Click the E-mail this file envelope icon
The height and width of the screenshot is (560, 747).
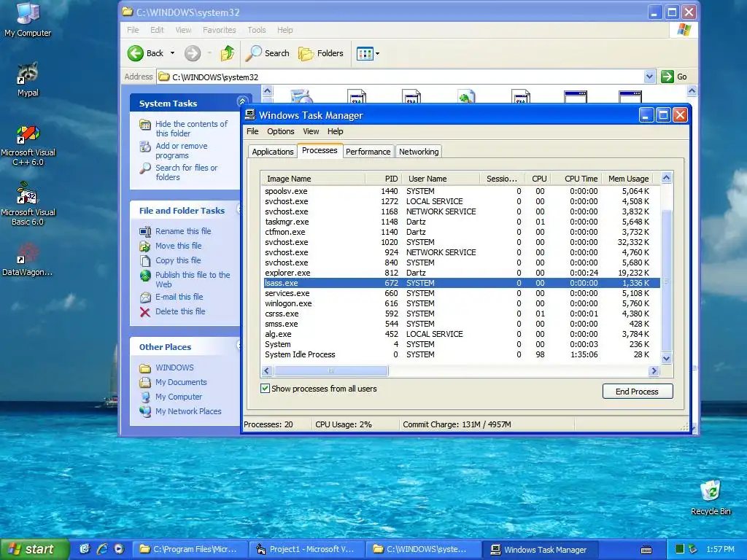pos(145,297)
